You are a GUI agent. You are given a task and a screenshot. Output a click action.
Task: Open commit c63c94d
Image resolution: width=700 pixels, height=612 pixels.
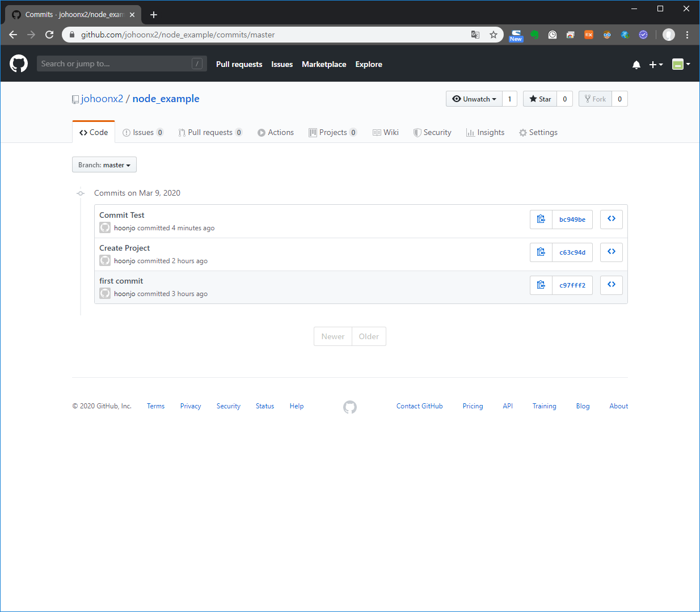coord(572,252)
